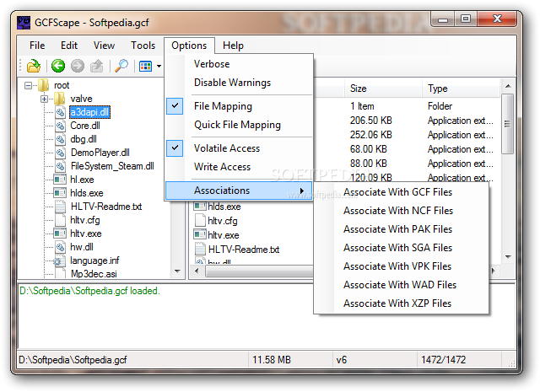The height and width of the screenshot is (392, 540).
Task: Open the Associations submenu
Action: coord(239,191)
